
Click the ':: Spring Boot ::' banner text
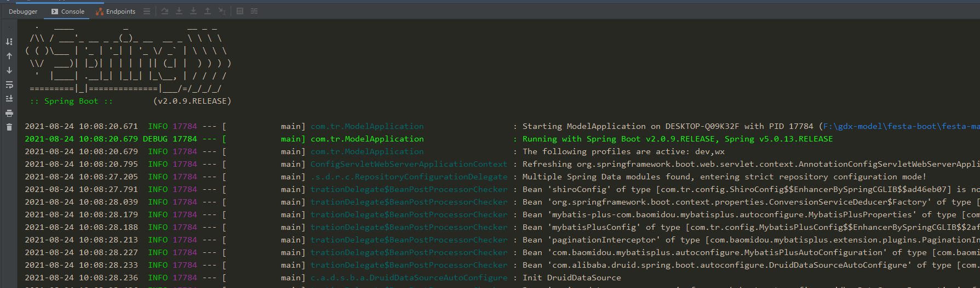71,101
